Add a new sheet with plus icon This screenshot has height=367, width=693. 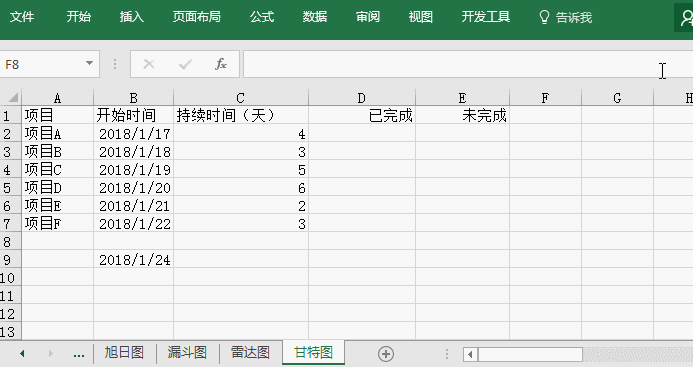[386, 354]
